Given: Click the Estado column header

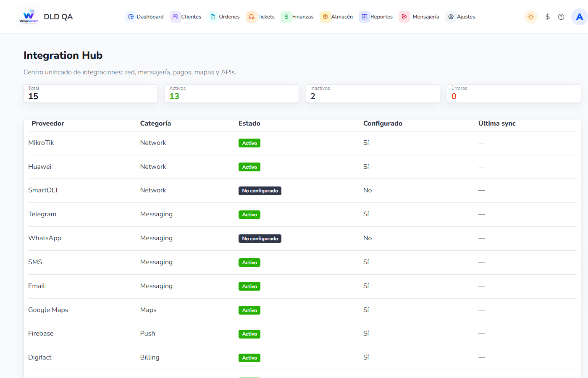Looking at the screenshot, I should pos(249,123).
